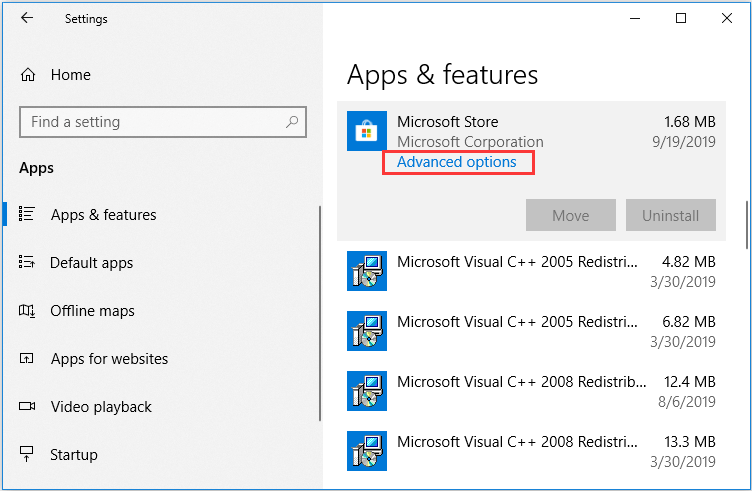The image size is (752, 491).
Task: Click the 8/6/2019 install date
Action: [687, 401]
